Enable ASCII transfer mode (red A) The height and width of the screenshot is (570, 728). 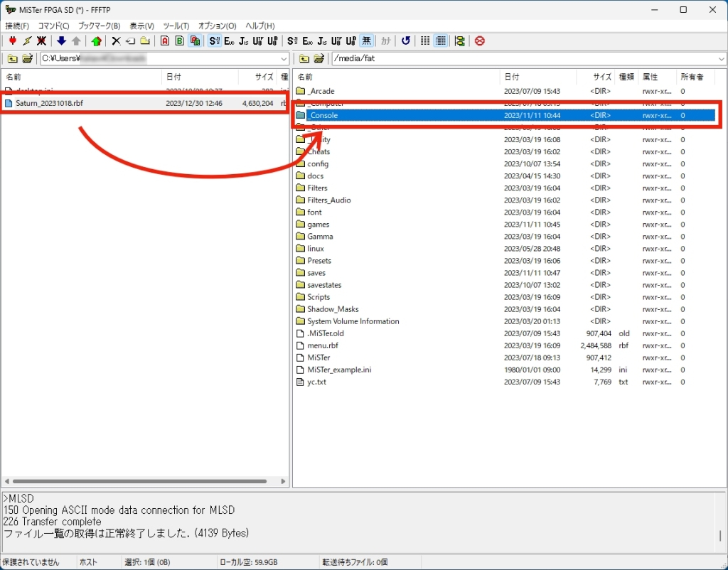pyautogui.click(x=165, y=41)
